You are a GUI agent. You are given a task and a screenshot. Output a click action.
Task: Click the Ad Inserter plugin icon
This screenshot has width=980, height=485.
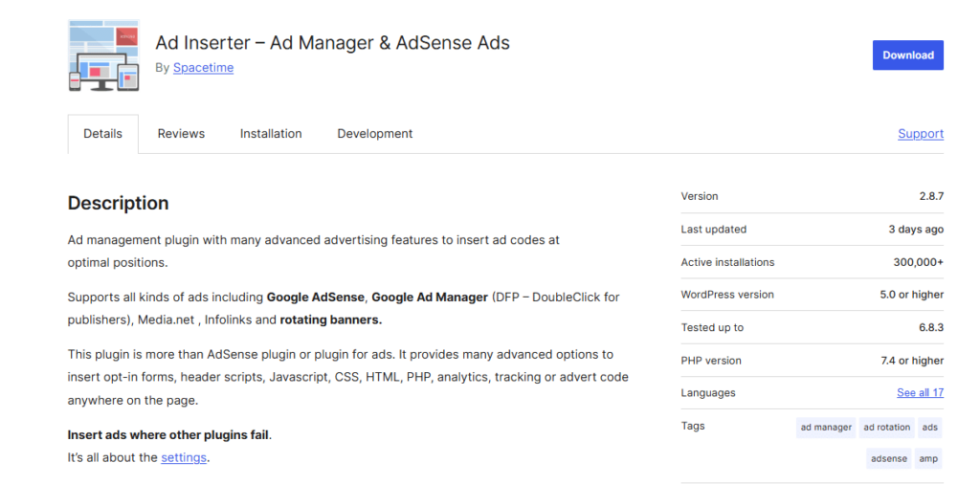(103, 55)
